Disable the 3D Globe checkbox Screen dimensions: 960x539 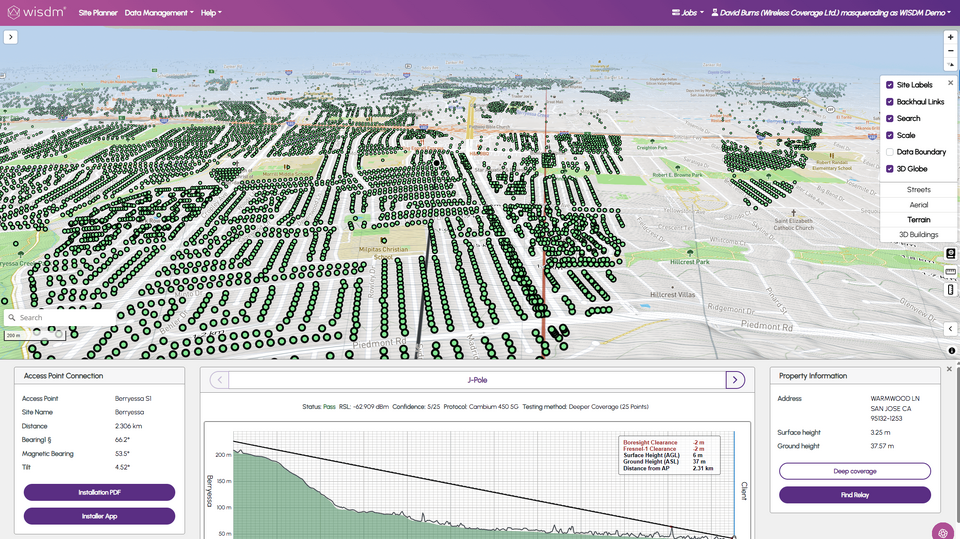pyautogui.click(x=890, y=169)
